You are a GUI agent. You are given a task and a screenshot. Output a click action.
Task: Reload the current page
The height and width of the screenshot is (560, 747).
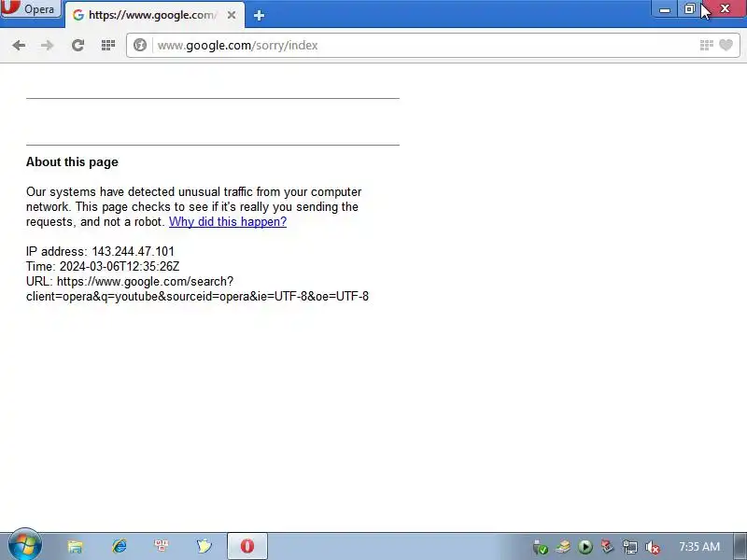coord(78,45)
